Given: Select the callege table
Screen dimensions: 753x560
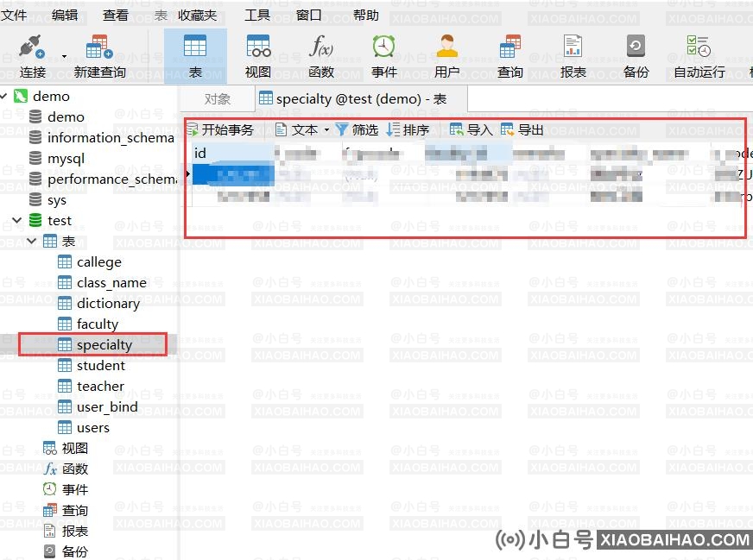Looking at the screenshot, I should point(99,262).
